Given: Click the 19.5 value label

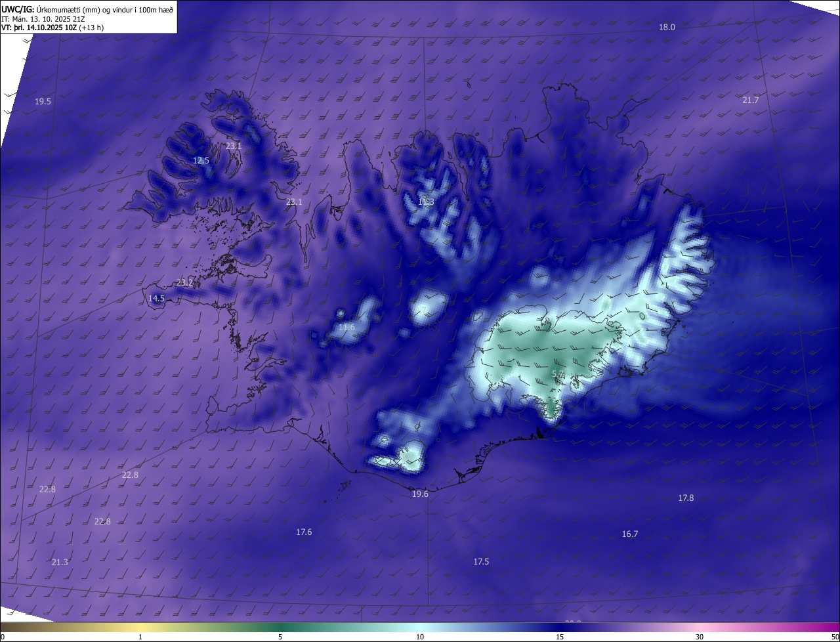Looking at the screenshot, I should pyautogui.click(x=43, y=101).
